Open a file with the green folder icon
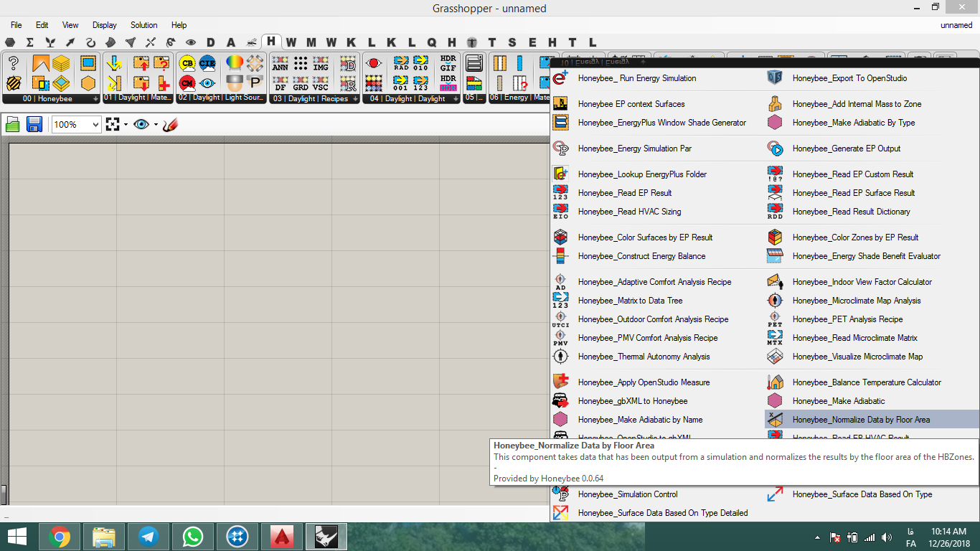 click(x=12, y=124)
